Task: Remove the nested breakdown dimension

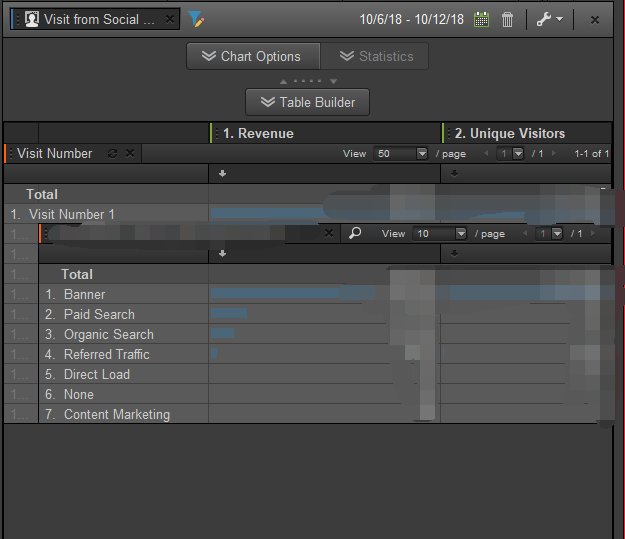Action: [329, 233]
